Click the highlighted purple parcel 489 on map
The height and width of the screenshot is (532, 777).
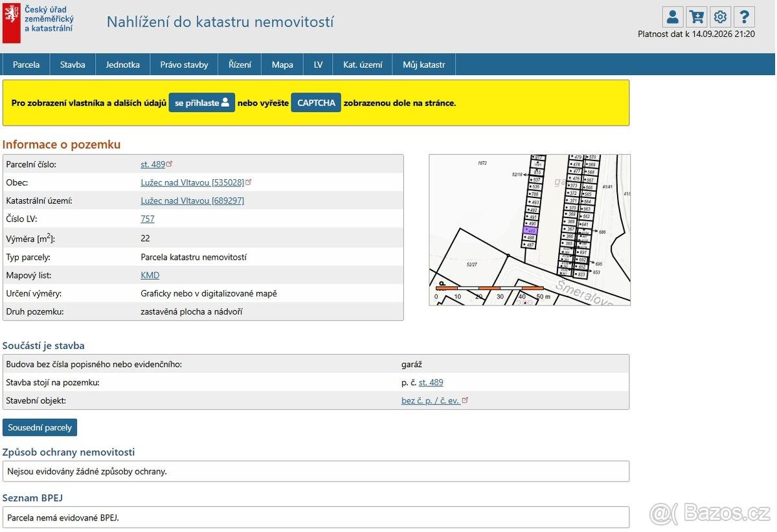(530, 230)
